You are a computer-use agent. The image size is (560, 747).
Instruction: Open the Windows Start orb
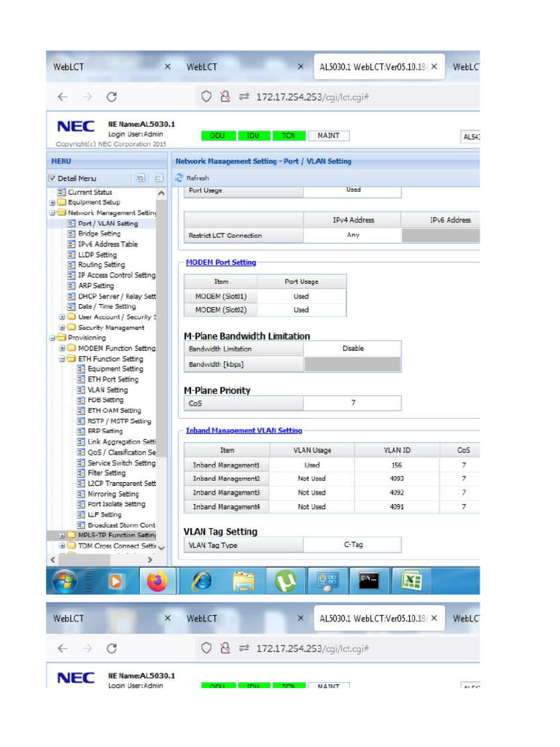pos(64,581)
